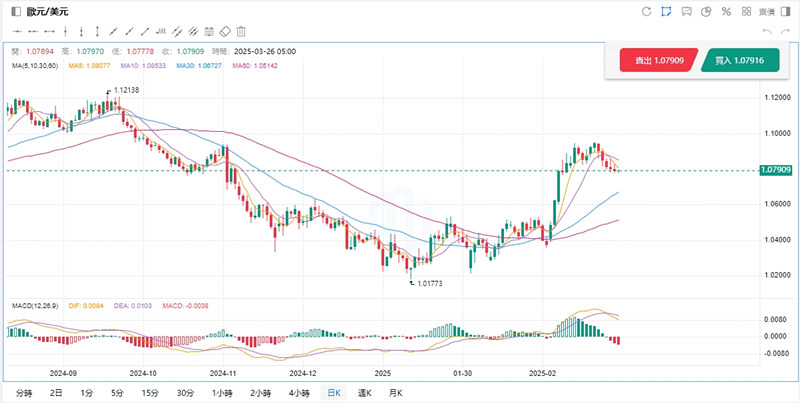Select the 1小時 timeframe tab
Screen dimensions: 800x403
[223, 393]
